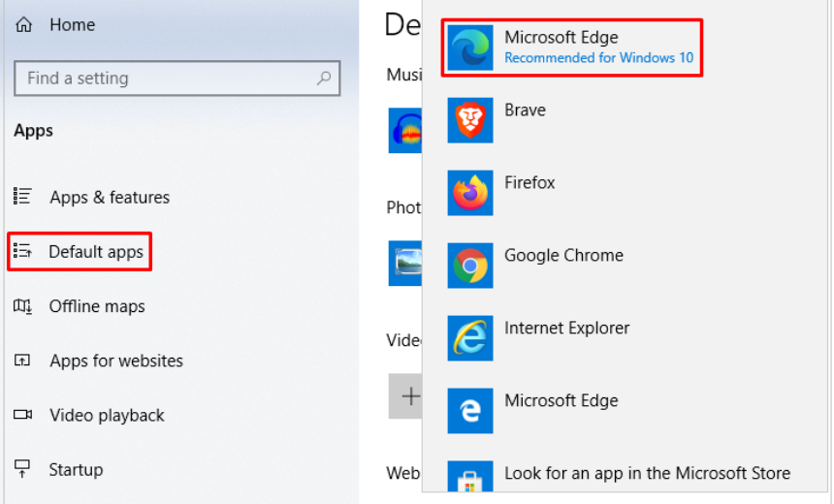Open Apps & features section
The height and width of the screenshot is (504, 834).
click(x=110, y=198)
